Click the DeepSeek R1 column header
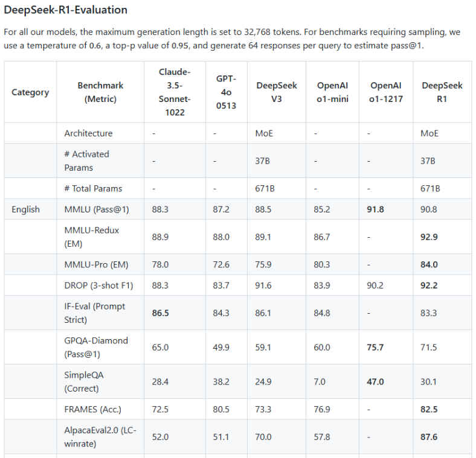Image resolution: width=476 pixels, height=458 pixels. pos(442,92)
